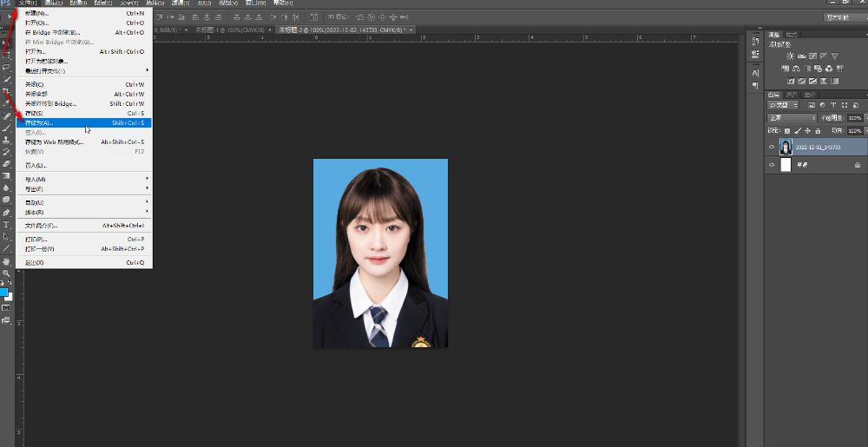
Task: Switch to the 样式 panel tab
Action: point(792,34)
